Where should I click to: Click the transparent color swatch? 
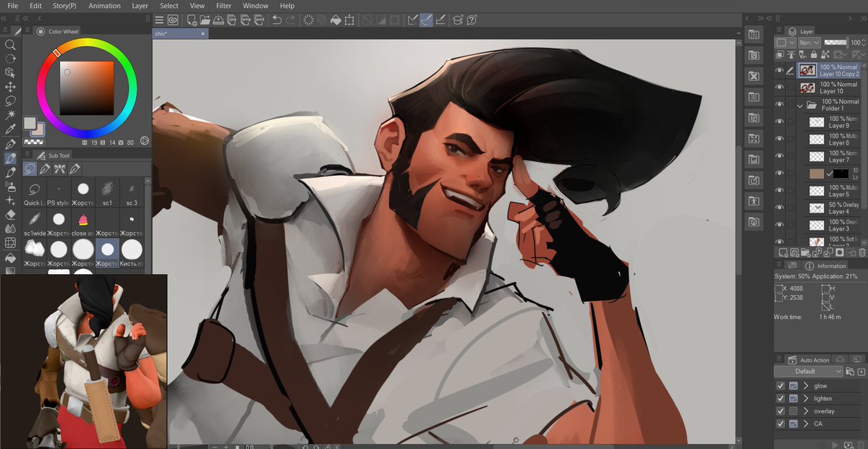coord(33,141)
